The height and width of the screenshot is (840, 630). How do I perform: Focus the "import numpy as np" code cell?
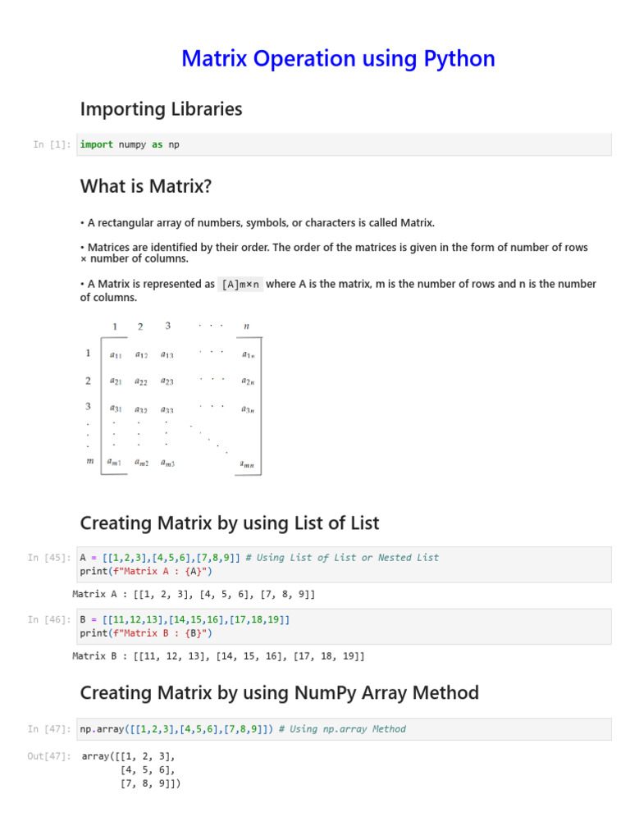[x=344, y=144]
